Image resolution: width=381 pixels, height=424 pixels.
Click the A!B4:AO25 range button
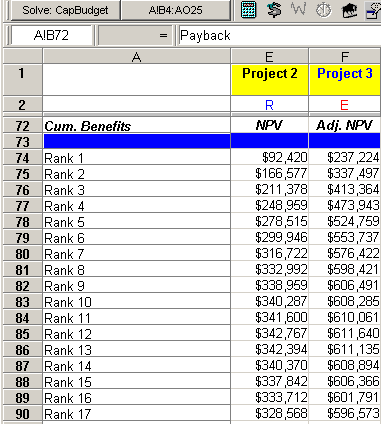[175, 10]
